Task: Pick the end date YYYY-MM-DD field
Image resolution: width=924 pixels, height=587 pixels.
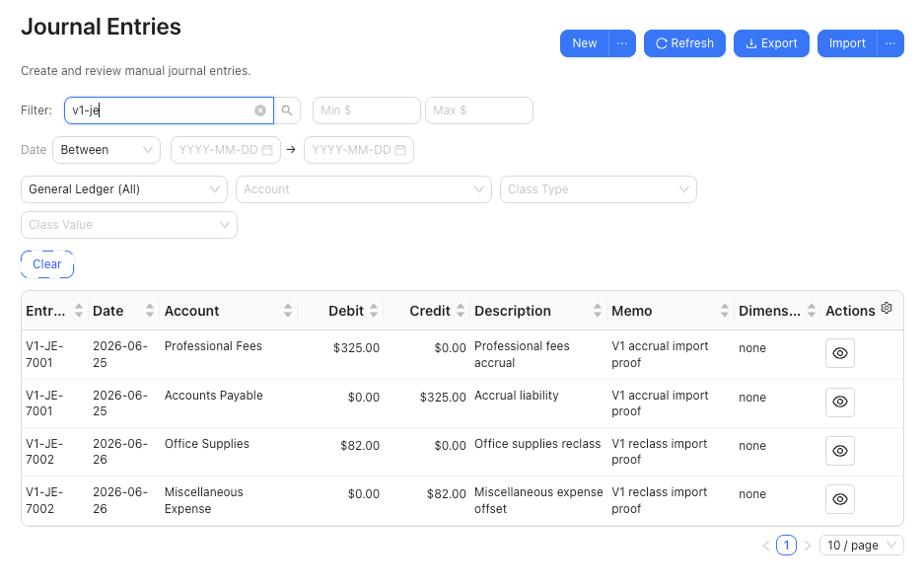Action: 359,150
